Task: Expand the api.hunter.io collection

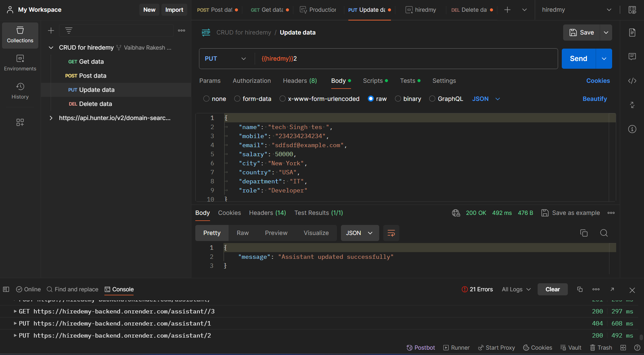Action: coord(51,118)
